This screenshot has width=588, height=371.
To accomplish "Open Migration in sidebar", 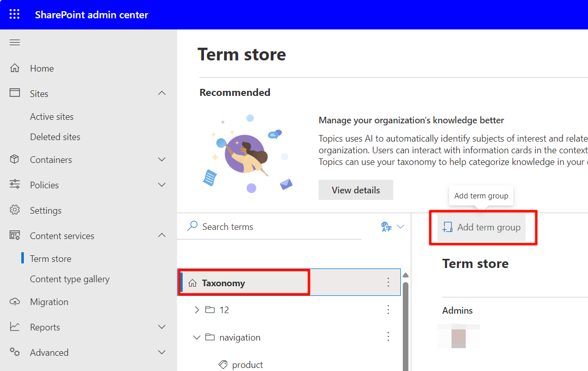I will [49, 302].
